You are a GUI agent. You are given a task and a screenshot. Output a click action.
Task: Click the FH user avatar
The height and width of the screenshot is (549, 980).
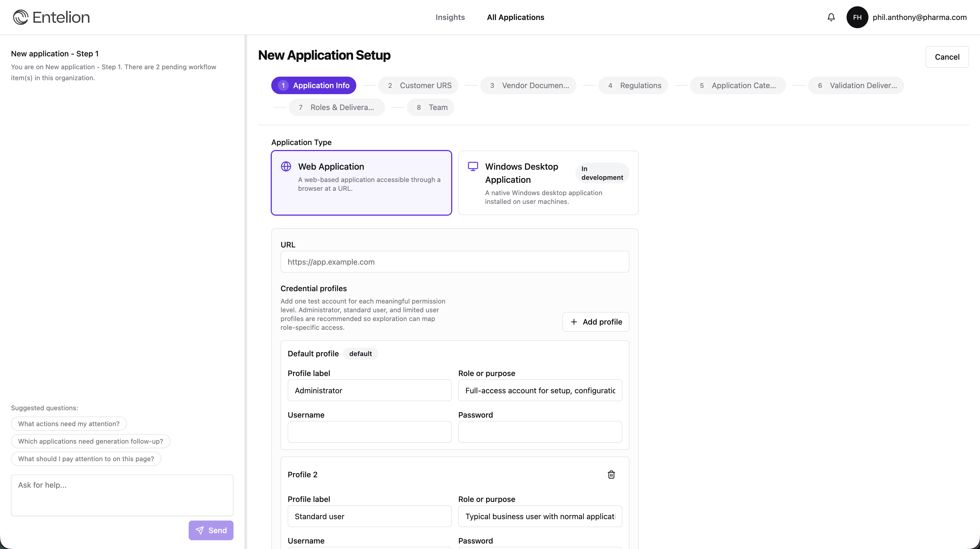[x=857, y=17]
